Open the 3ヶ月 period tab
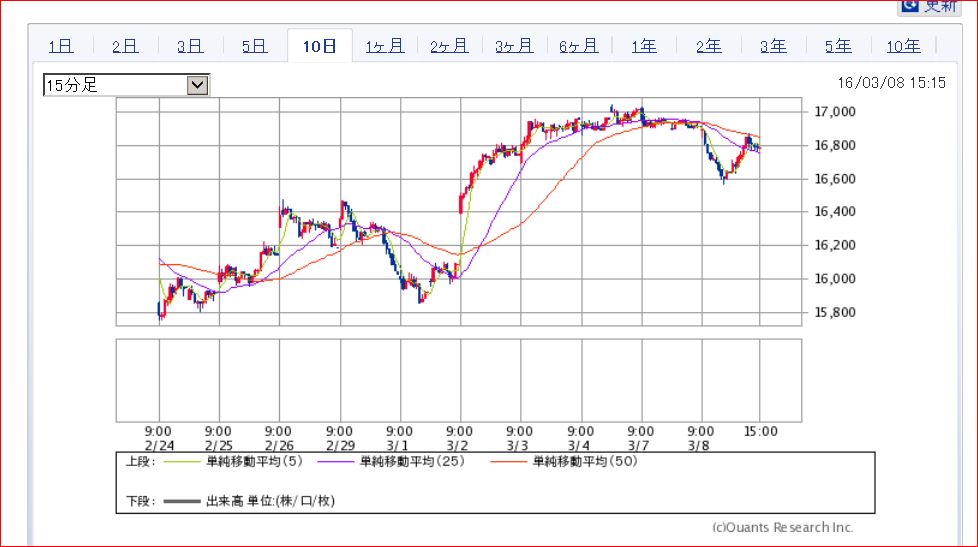 pos(514,46)
